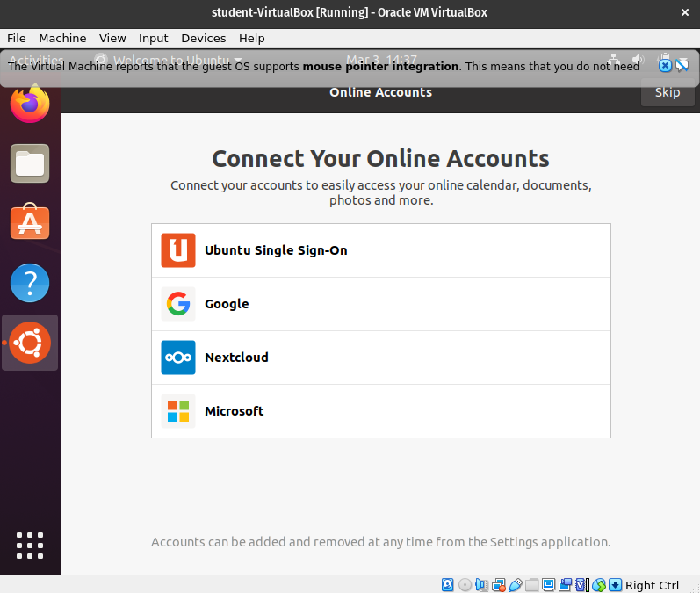
Task: Open the VirtualBox Machine menu
Action: pos(62,38)
